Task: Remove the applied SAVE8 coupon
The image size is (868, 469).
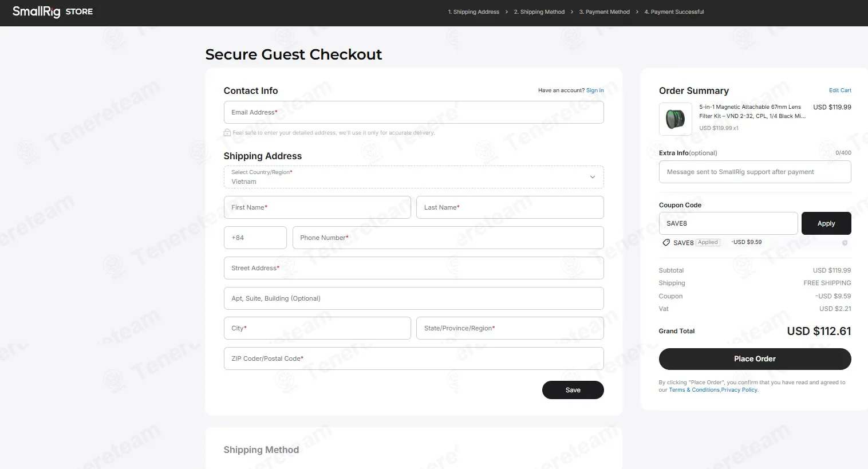Action: (845, 243)
